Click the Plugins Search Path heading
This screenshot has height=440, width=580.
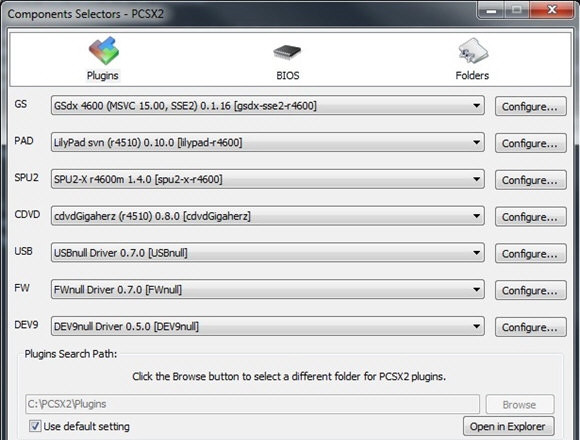click(71, 354)
